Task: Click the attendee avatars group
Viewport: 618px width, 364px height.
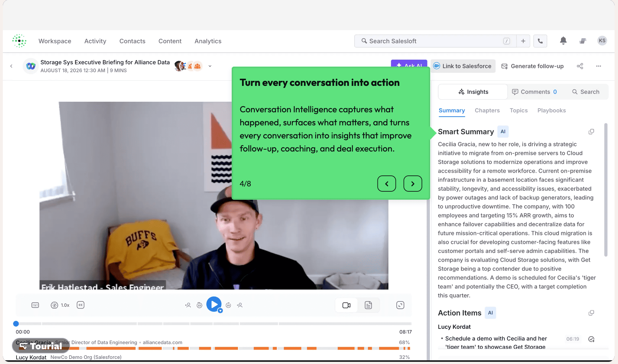Action: pos(188,66)
